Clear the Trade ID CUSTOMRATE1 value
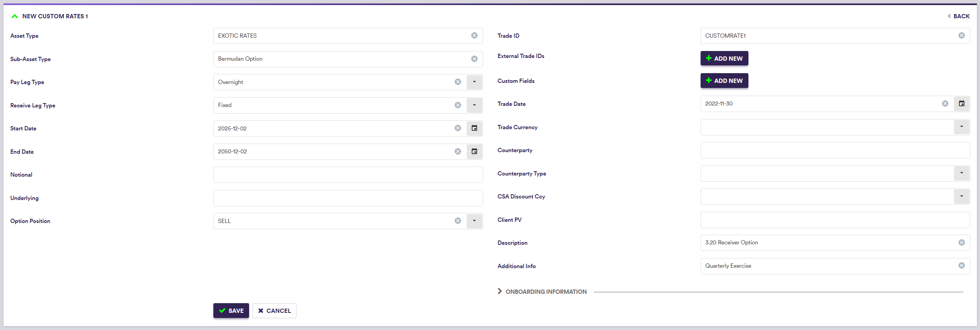This screenshot has height=330, width=980. point(961,36)
